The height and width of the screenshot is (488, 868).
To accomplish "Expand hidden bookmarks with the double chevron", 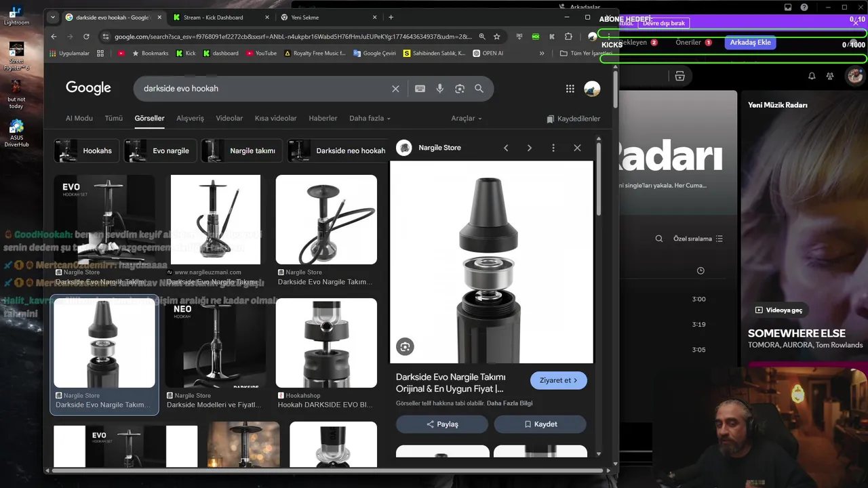I will point(542,53).
